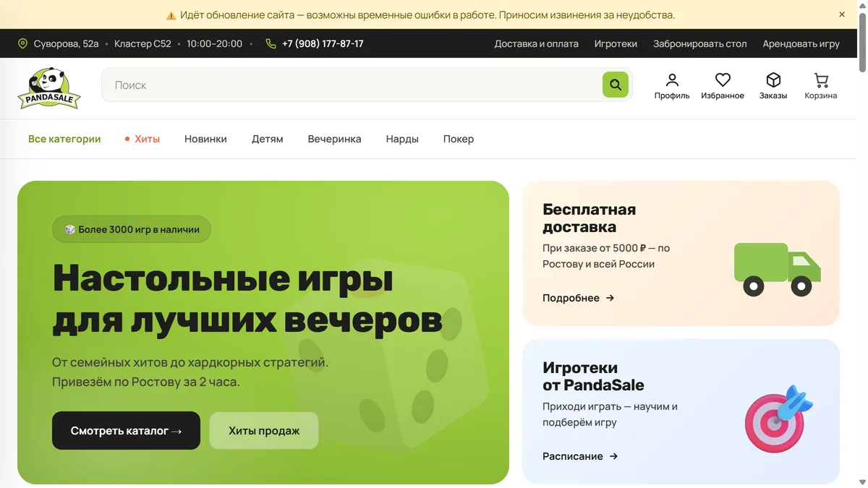Click Настольные игры для лучших вечеров headline

(x=247, y=299)
